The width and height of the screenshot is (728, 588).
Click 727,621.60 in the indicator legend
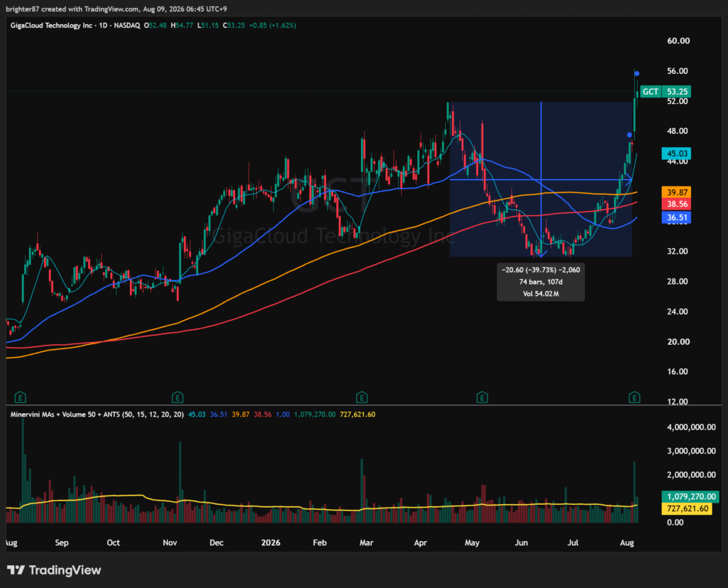[x=357, y=415]
